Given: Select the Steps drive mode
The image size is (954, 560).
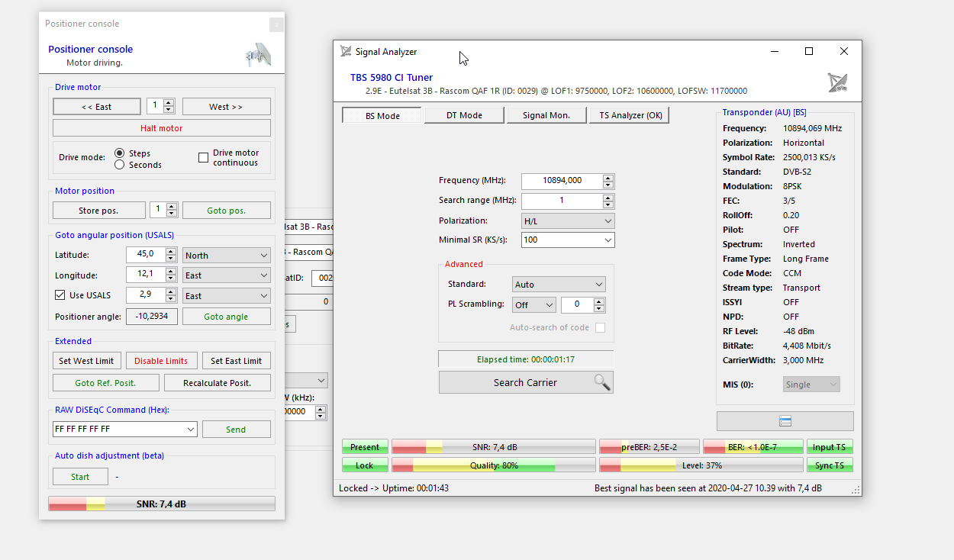Looking at the screenshot, I should [x=119, y=153].
